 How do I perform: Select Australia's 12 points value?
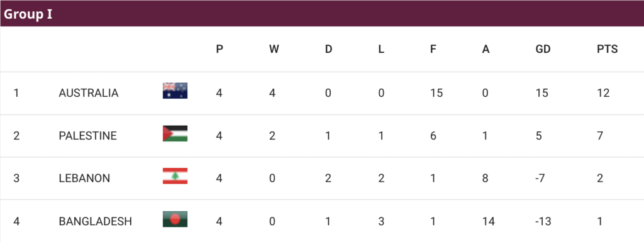click(603, 93)
